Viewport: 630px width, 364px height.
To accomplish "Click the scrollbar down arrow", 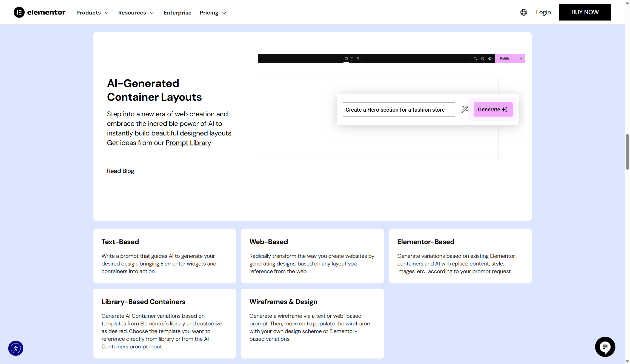I will (x=627, y=361).
